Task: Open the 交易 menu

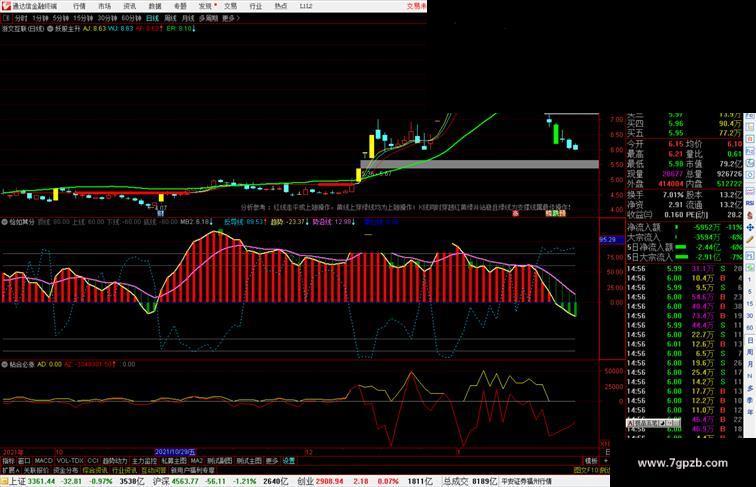Action: 230,6
